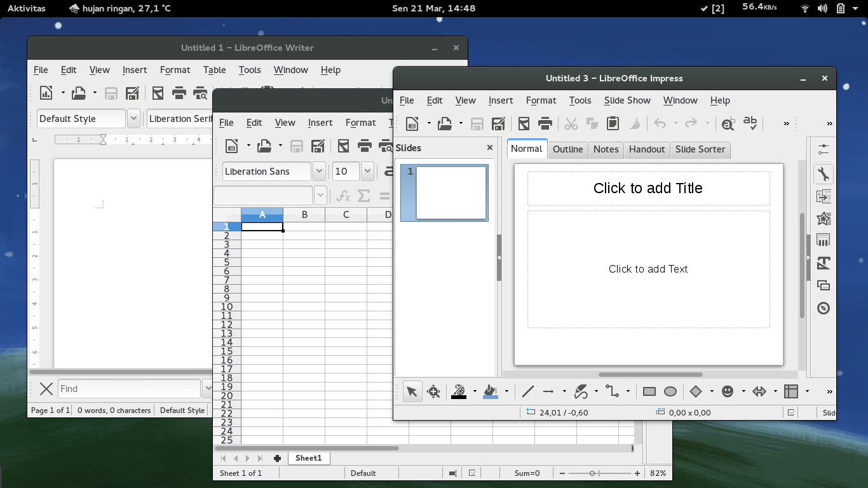Image resolution: width=868 pixels, height=488 pixels.
Task: Close the Slides panel
Action: [489, 147]
